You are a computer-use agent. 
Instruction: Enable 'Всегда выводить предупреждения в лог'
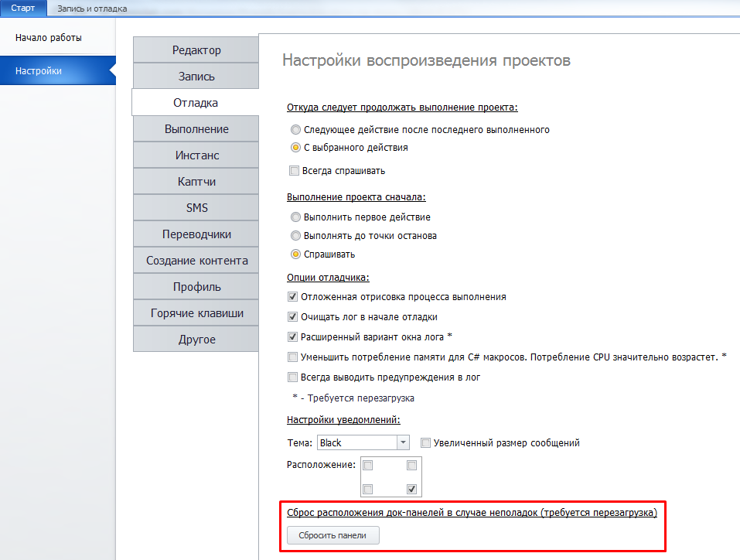292,377
